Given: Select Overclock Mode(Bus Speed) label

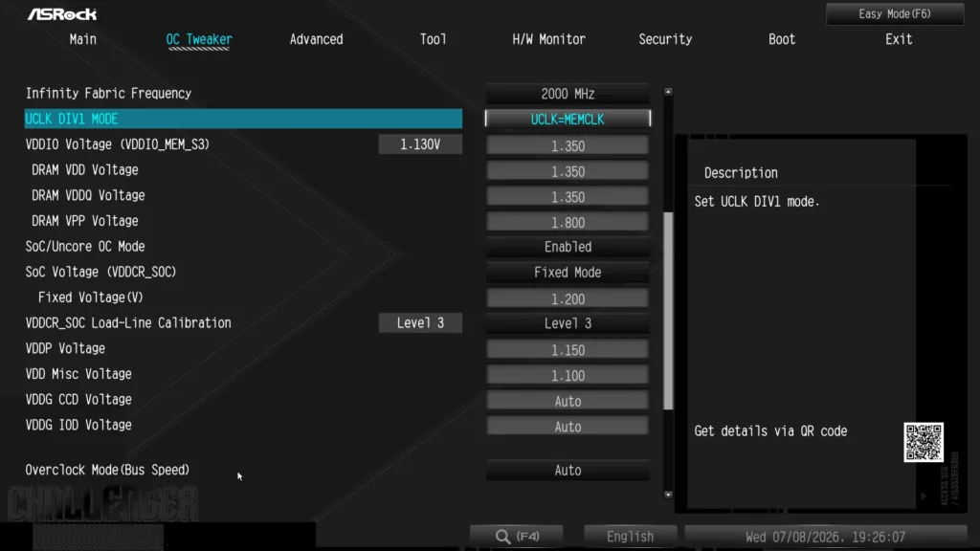Looking at the screenshot, I should 107,470.
